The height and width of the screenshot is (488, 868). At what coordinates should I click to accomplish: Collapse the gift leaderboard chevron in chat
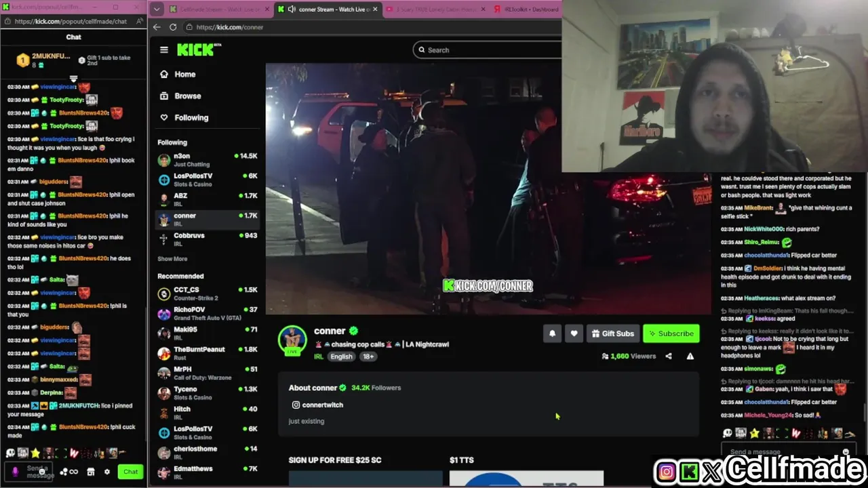pos(73,79)
